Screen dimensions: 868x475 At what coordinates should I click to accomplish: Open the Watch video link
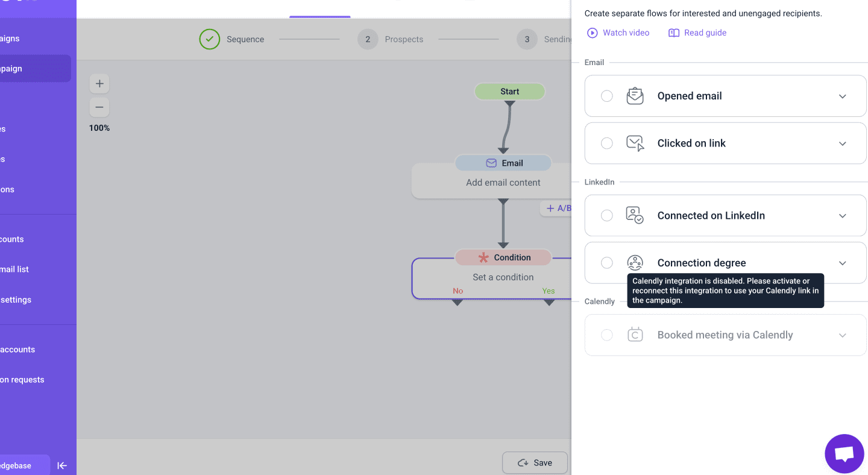tap(618, 33)
